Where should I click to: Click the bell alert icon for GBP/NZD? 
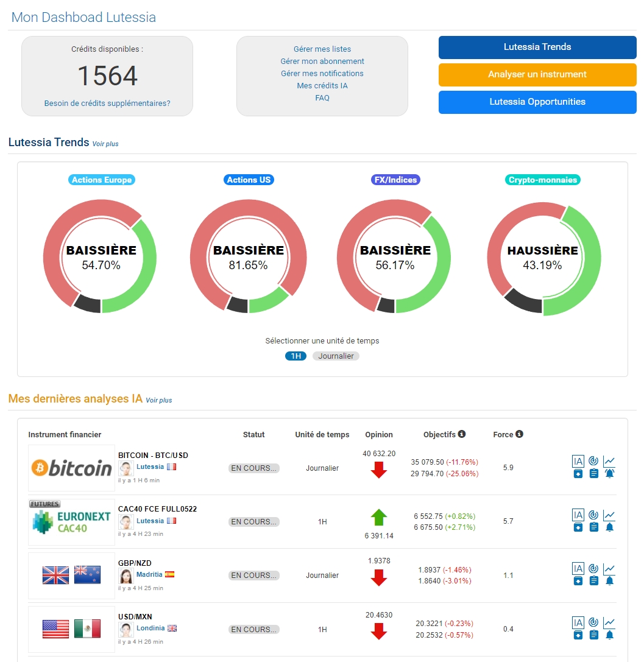click(609, 581)
